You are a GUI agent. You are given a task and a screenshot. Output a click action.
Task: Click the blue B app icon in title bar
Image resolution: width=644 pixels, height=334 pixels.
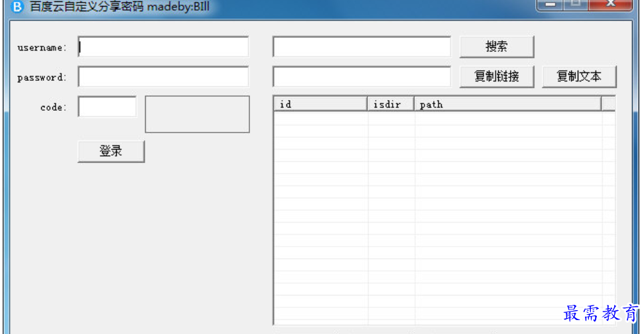point(17,6)
